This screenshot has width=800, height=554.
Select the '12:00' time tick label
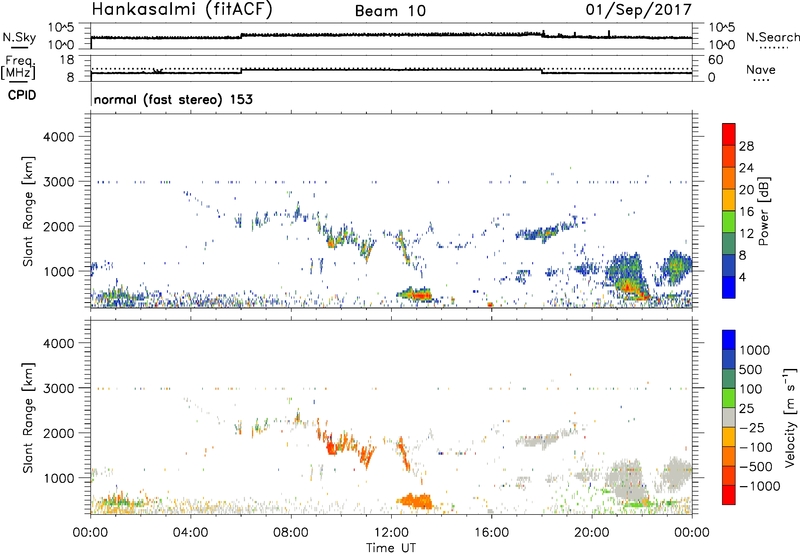(x=391, y=533)
